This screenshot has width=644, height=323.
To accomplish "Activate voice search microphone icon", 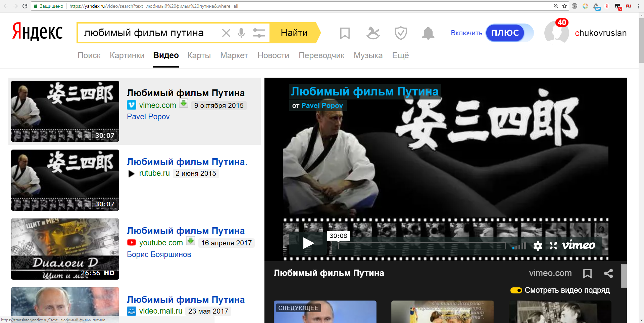I will pos(241,33).
